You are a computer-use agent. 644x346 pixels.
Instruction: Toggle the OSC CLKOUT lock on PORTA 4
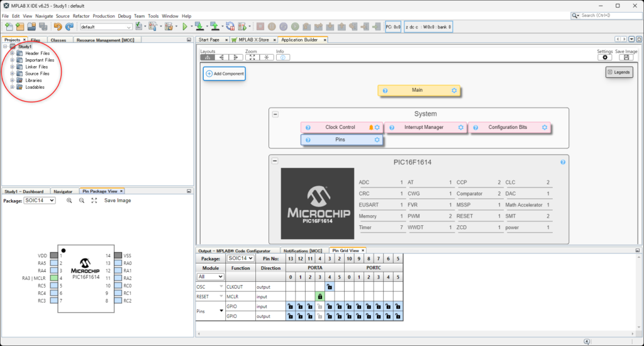pos(330,286)
